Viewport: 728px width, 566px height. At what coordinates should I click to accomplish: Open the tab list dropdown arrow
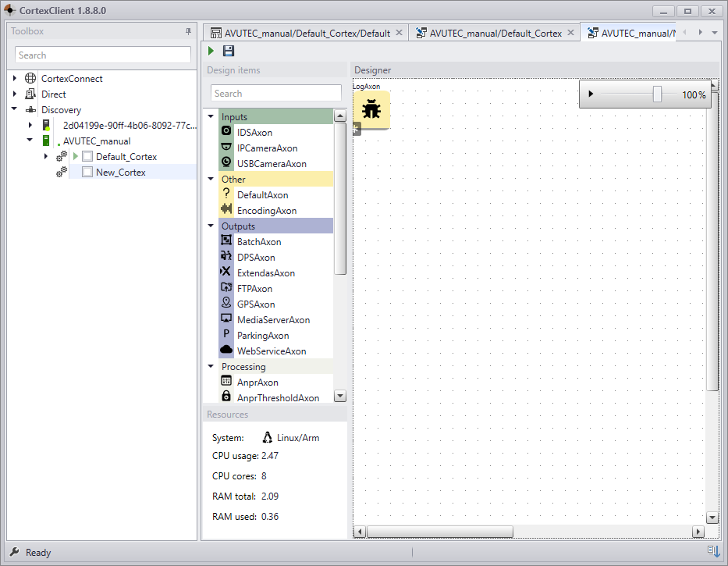pyautogui.click(x=715, y=33)
